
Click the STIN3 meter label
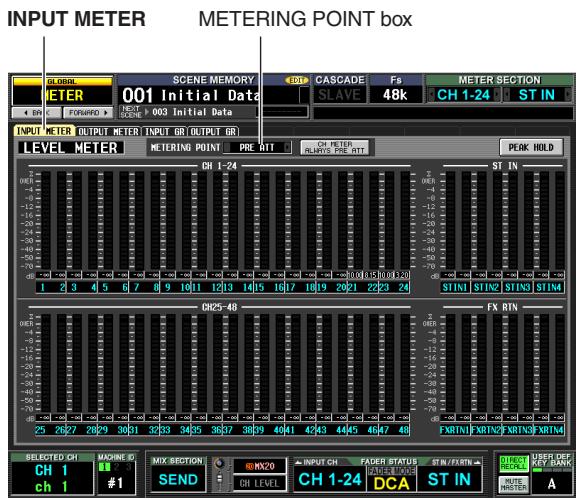tap(518, 287)
